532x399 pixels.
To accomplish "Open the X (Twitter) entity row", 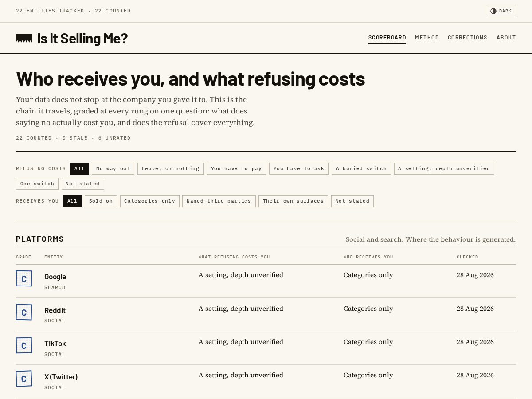I will [x=266, y=381].
